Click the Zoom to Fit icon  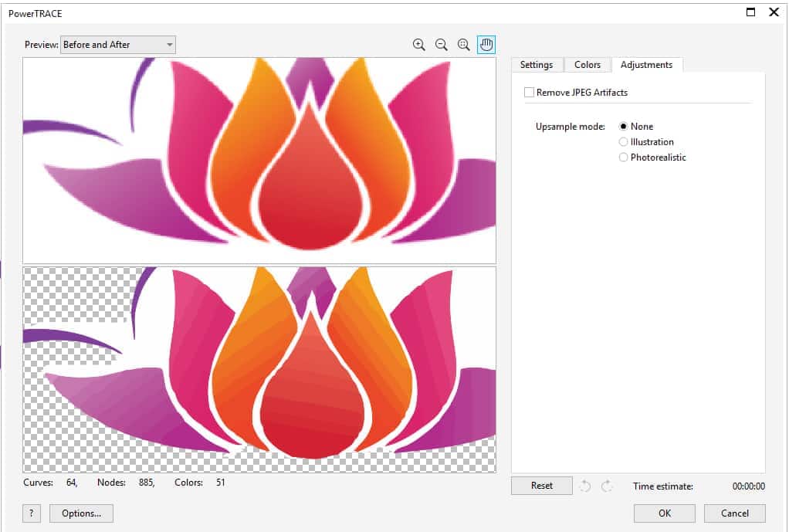[464, 45]
